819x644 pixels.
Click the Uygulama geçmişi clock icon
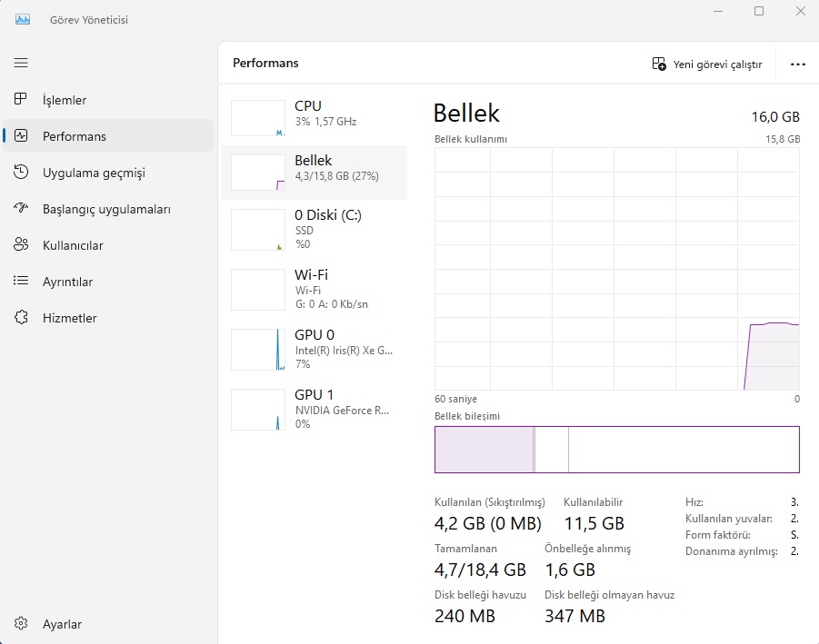[21, 173]
